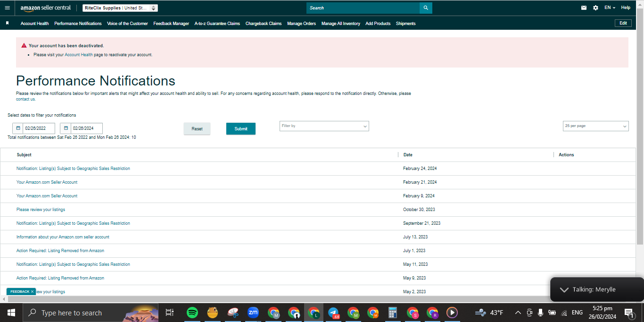Open A-to-z Guarantee Claims

(x=217, y=24)
